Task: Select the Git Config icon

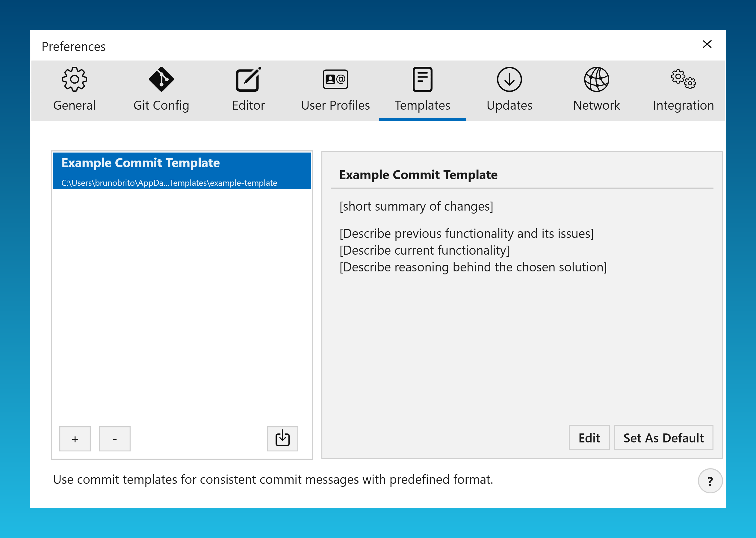Action: pyautogui.click(x=161, y=79)
